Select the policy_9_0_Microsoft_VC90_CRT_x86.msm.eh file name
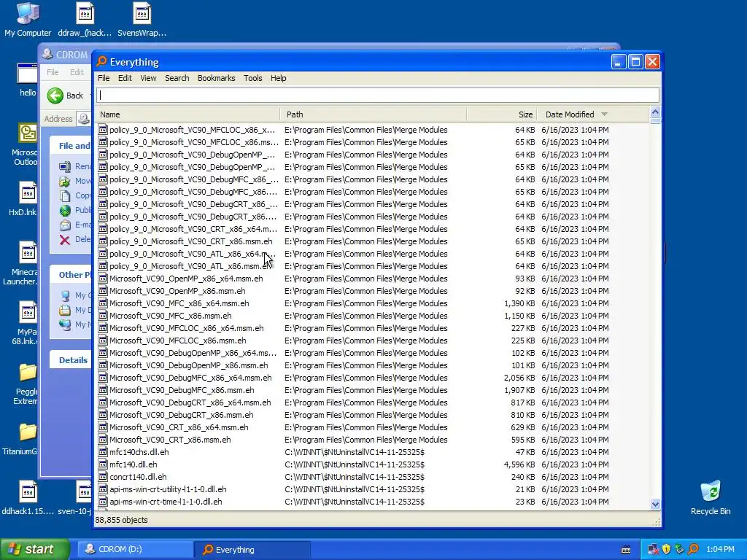Screen dimensions: 747x560 [191, 241]
